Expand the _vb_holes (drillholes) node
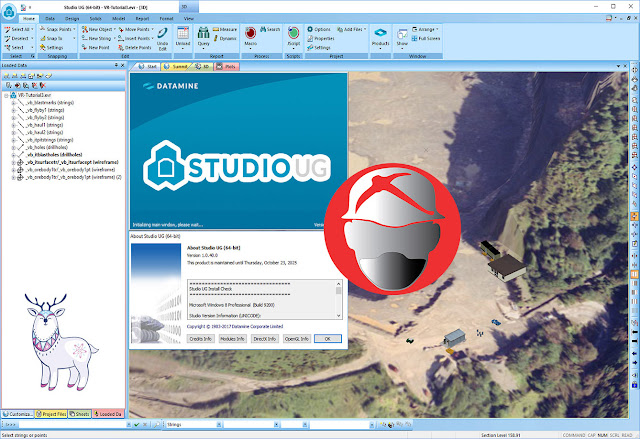 pos(13,147)
